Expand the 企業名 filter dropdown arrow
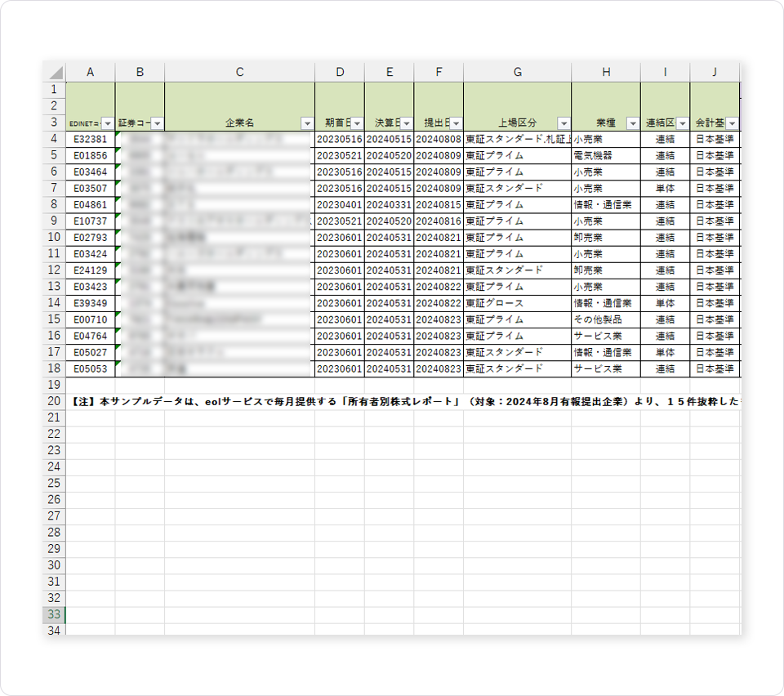 [x=307, y=123]
